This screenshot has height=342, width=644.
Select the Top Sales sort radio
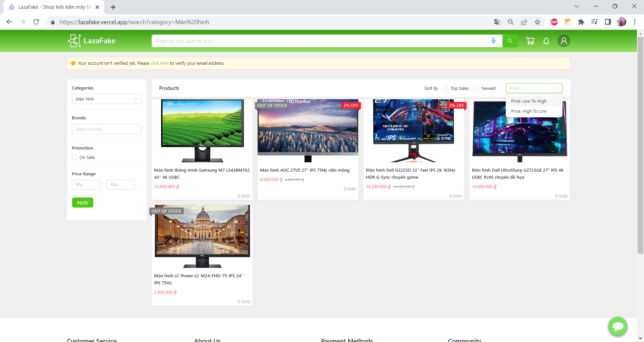(x=445, y=88)
